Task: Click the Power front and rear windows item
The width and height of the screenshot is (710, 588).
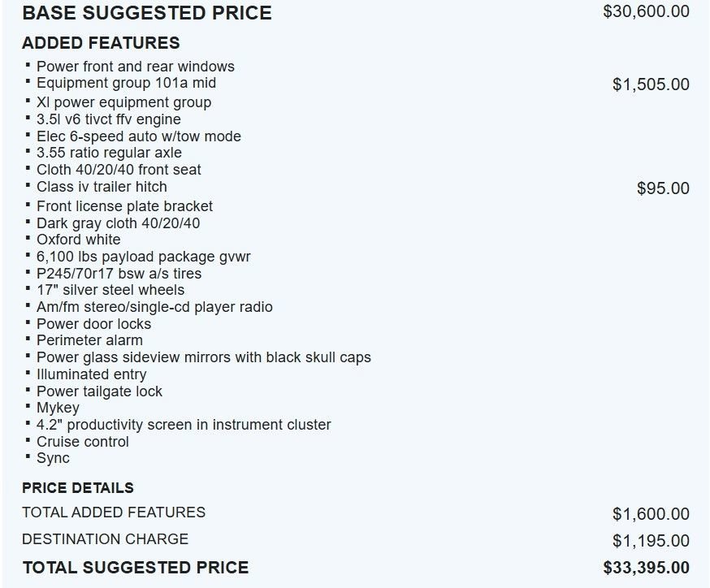Action: pyautogui.click(x=135, y=67)
